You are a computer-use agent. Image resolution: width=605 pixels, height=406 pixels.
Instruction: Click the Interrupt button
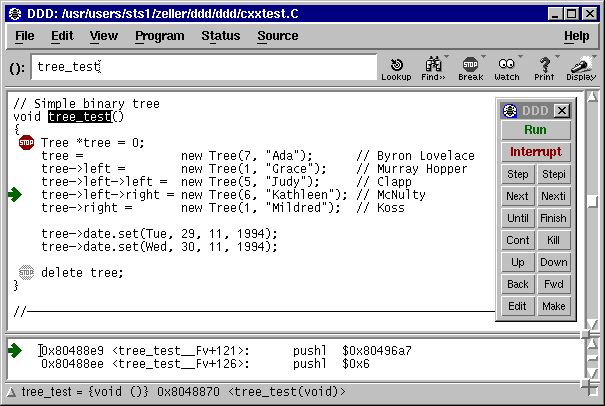click(x=536, y=152)
